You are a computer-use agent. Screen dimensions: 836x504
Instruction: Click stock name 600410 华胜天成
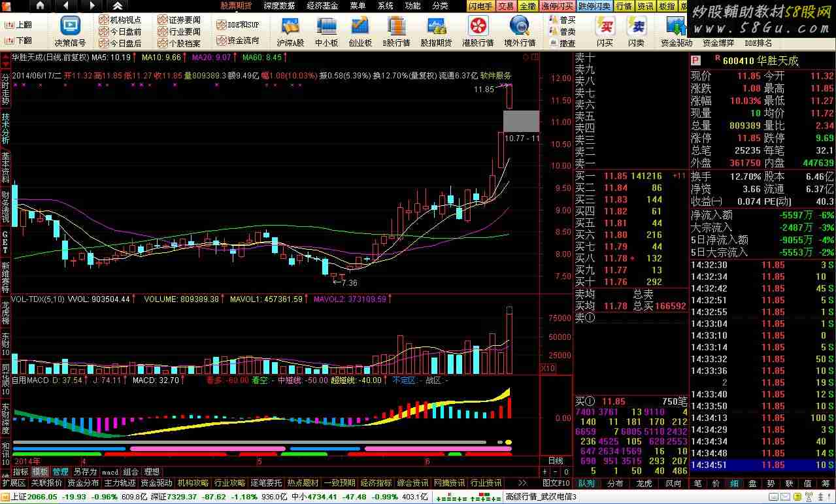(x=760, y=60)
